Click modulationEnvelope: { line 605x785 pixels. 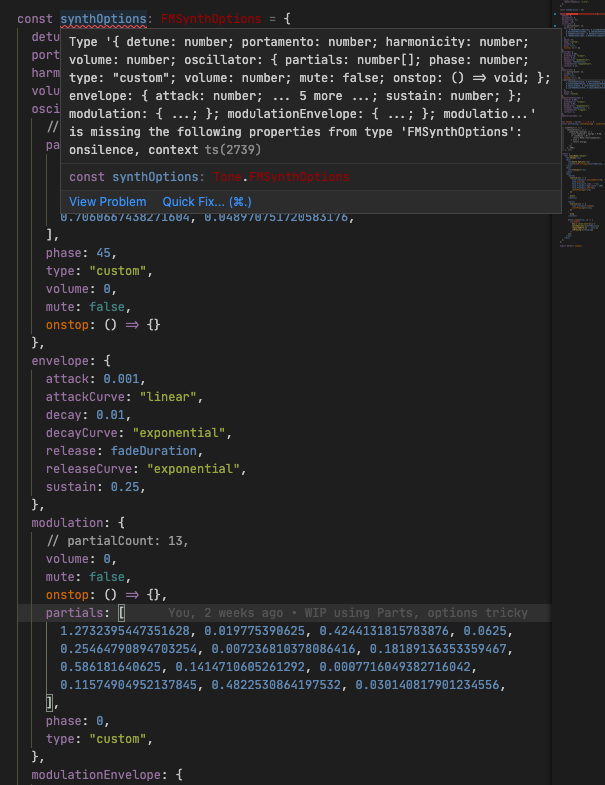[x=107, y=775]
